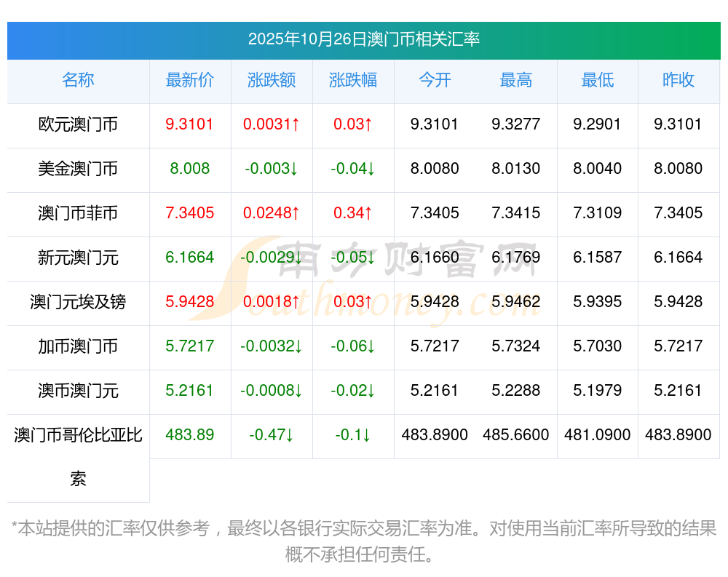Click the 名称 column header

(78, 80)
